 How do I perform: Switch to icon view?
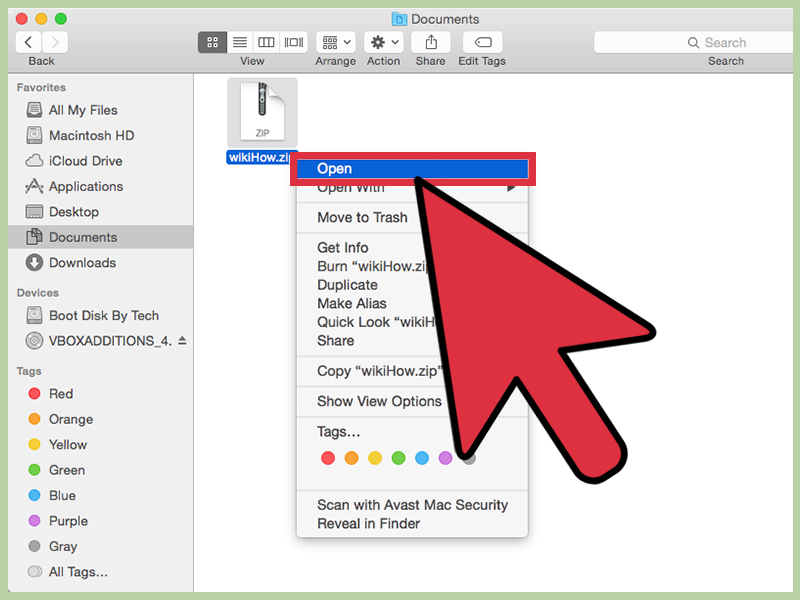[212, 42]
